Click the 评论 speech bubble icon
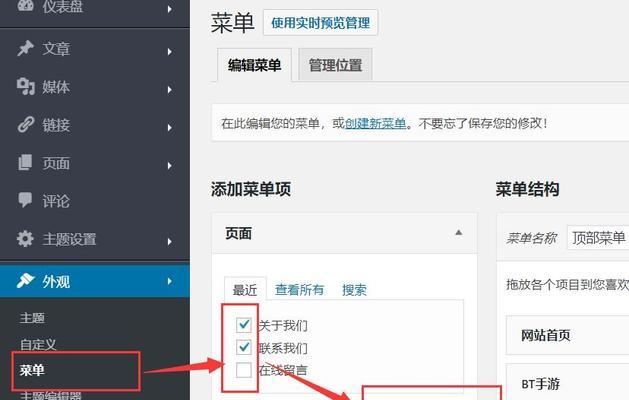Viewport: 629px width, 400px height. [x=25, y=200]
